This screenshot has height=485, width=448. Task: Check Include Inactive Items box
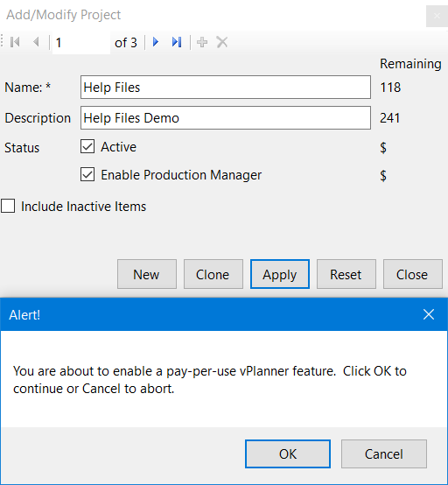(x=8, y=206)
